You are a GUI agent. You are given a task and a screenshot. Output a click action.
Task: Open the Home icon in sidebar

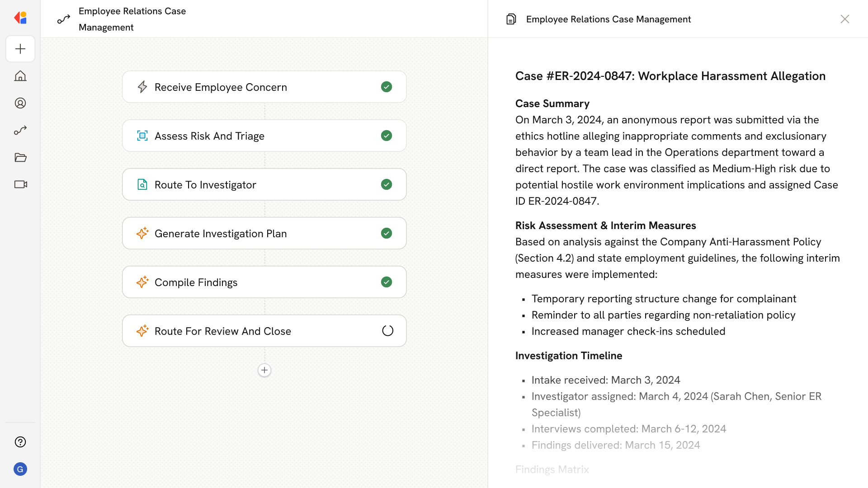(20, 76)
